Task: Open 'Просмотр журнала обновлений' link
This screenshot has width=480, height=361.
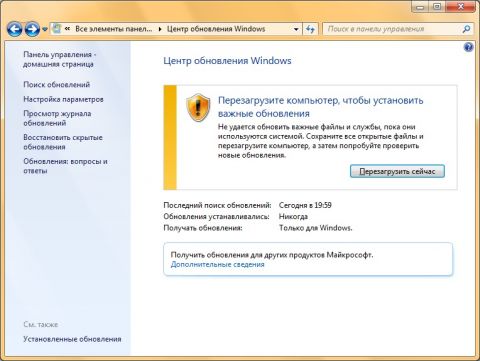Action: tap(57, 118)
